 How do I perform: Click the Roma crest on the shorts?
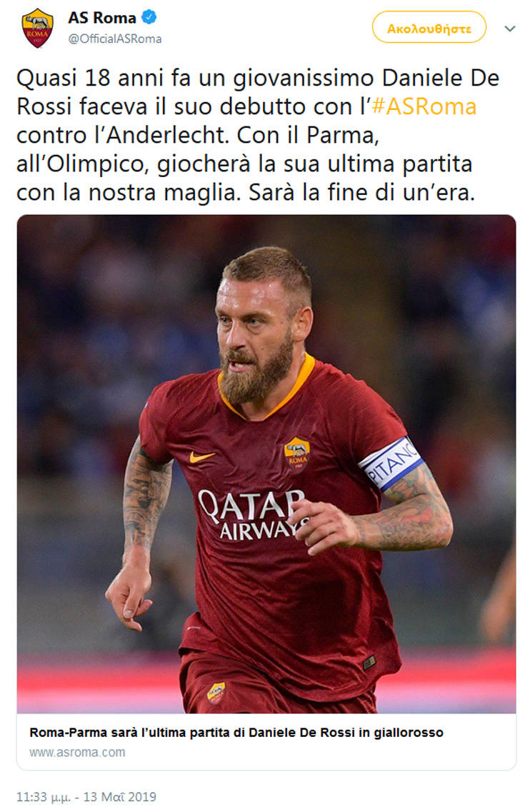click(x=216, y=693)
